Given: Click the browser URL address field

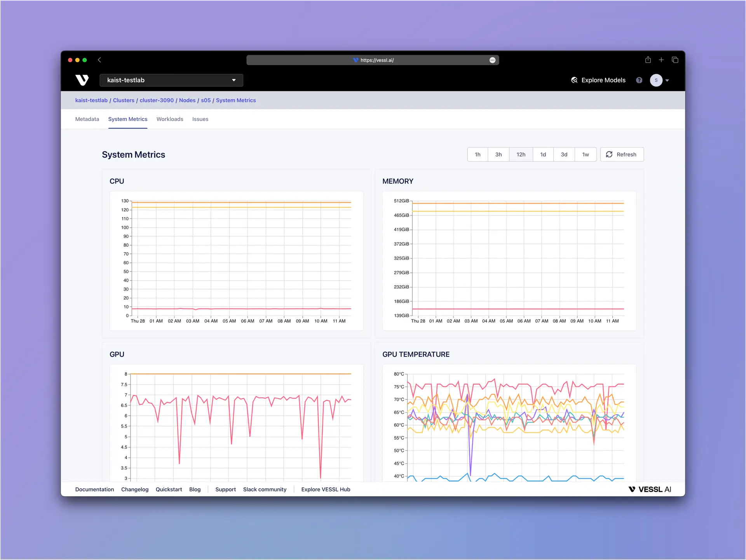Looking at the screenshot, I should point(372,60).
